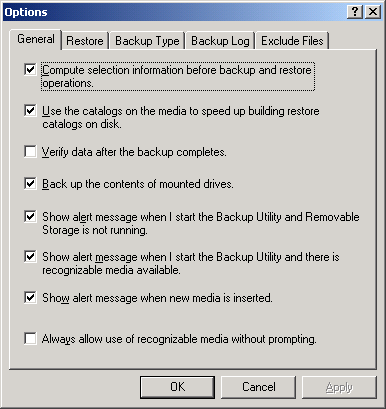Click the Cancel button
Image resolution: width=386 pixels, height=409 pixels.
coord(258,387)
